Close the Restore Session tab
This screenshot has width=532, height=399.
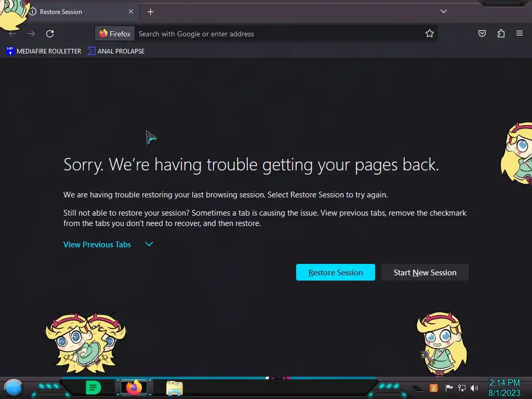click(131, 11)
